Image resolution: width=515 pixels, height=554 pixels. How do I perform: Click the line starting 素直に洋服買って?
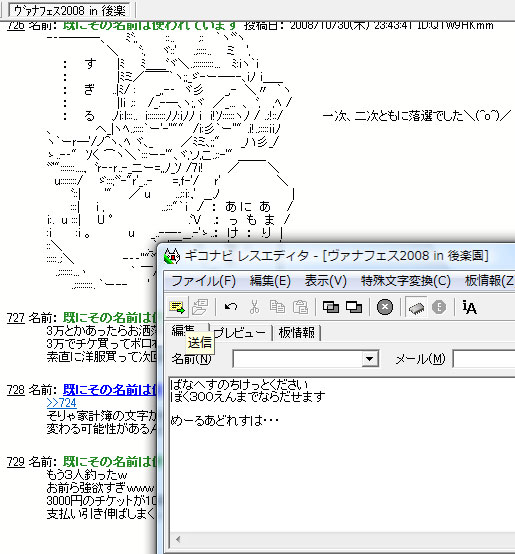tap(101, 357)
